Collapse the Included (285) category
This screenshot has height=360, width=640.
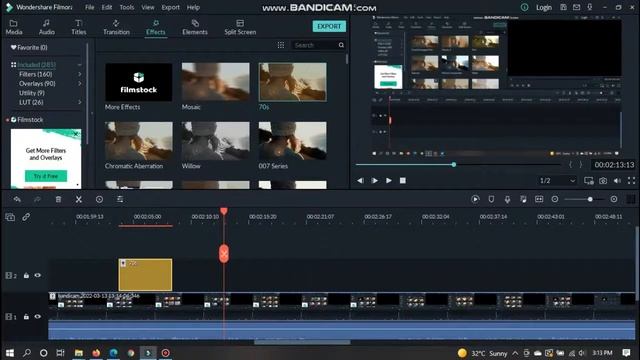(x=80, y=64)
